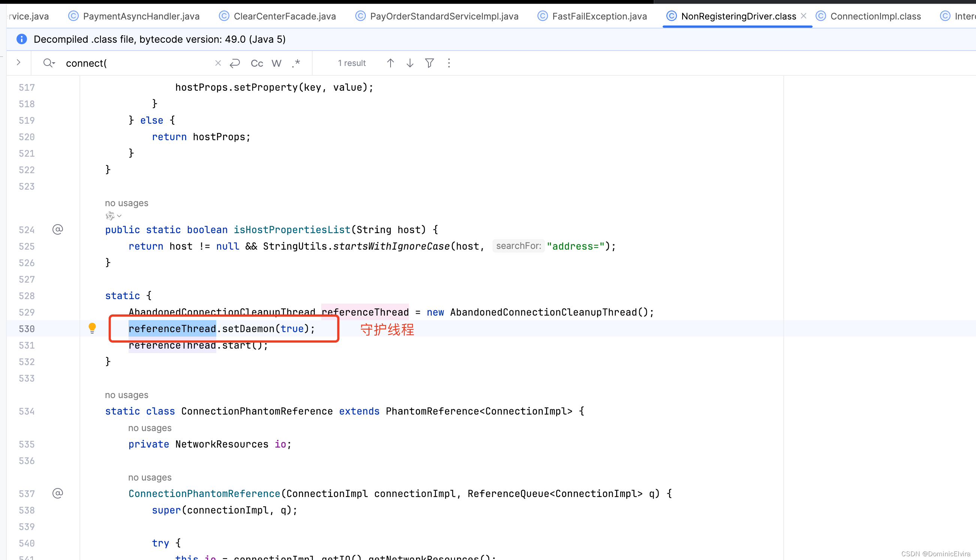Expand the replace field chevron
This screenshot has height=560, width=976.
pos(18,62)
